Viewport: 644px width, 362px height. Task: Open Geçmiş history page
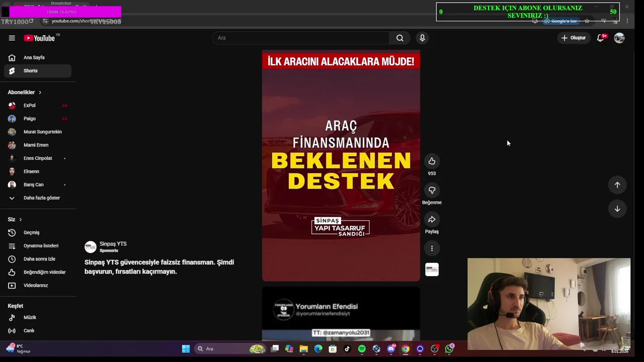coord(38,232)
